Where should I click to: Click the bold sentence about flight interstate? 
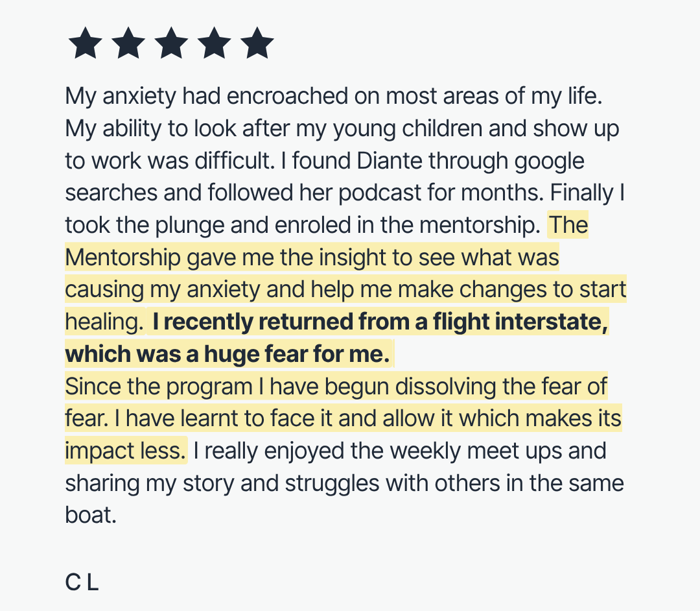(x=336, y=338)
